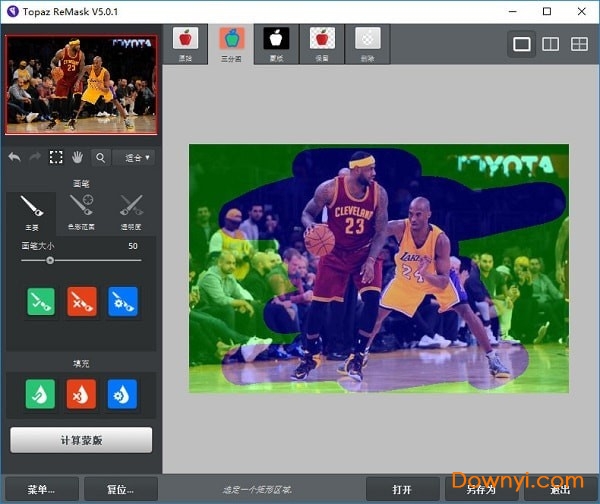Open the 适合 zoom fit dropdown

point(134,157)
